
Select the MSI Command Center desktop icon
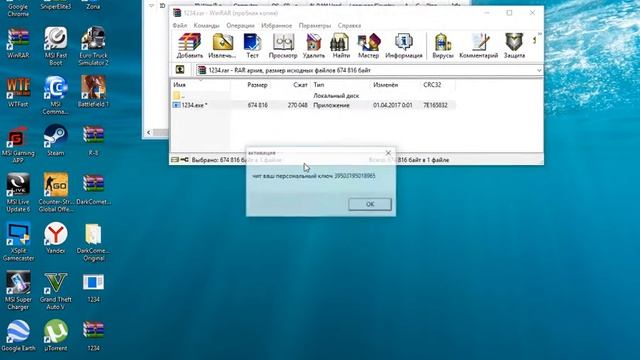[56, 95]
